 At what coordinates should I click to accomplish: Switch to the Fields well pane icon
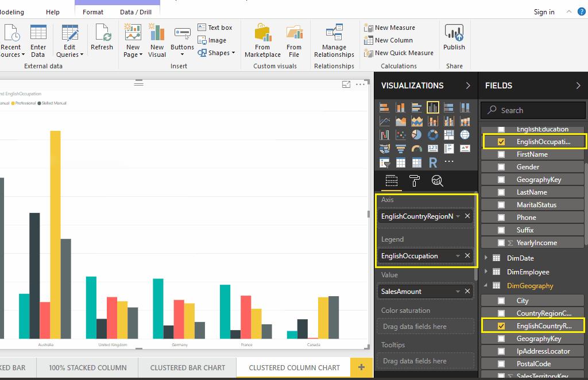point(392,181)
